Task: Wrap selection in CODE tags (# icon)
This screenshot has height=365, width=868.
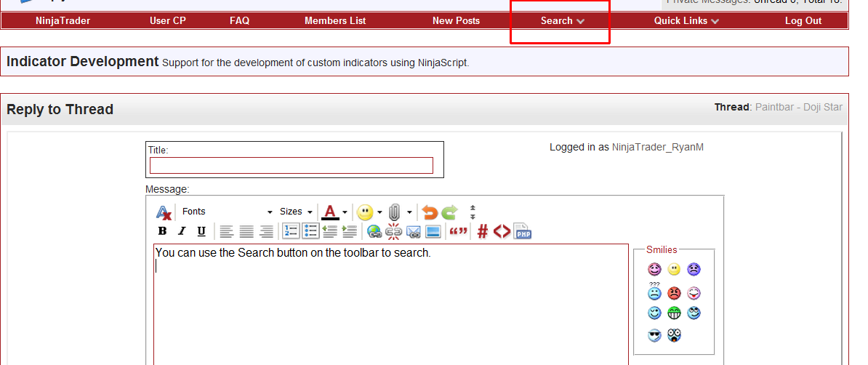Action: coord(483,231)
